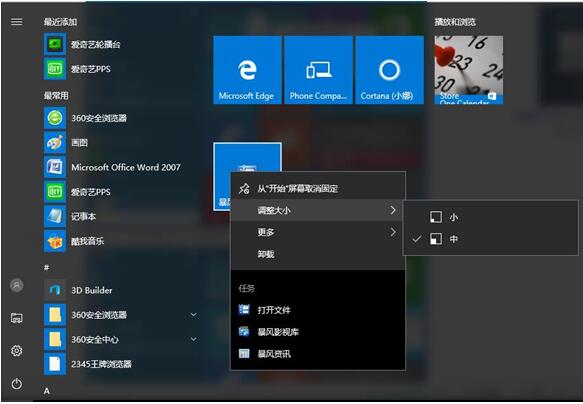Expand 360安全中心 folder chevron
Image resolution: width=583 pixels, height=404 pixels.
pyautogui.click(x=194, y=339)
